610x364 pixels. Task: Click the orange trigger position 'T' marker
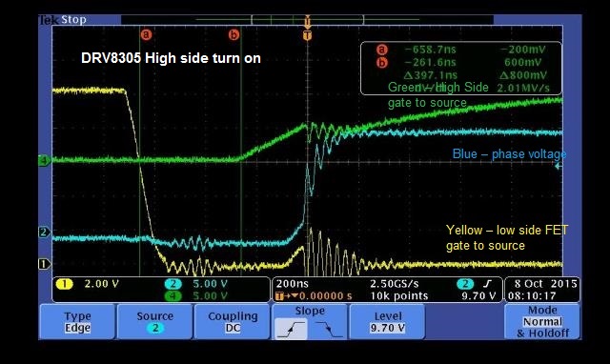[307, 36]
